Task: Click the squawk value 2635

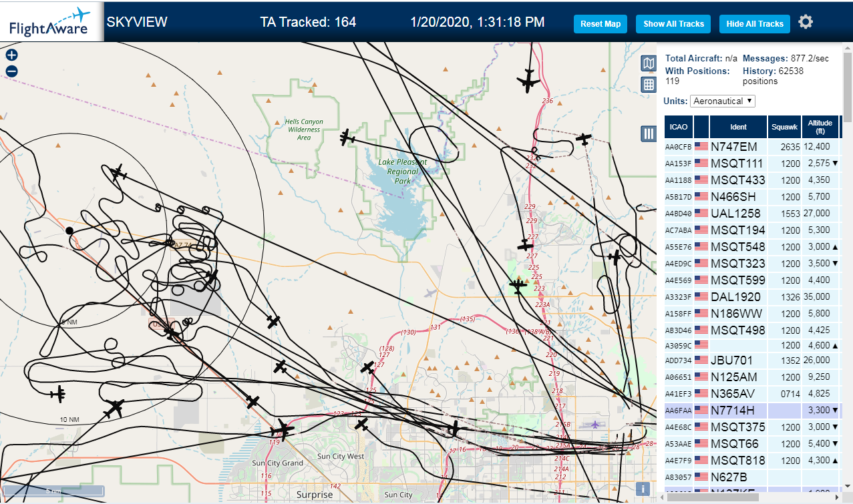Action: [790, 146]
